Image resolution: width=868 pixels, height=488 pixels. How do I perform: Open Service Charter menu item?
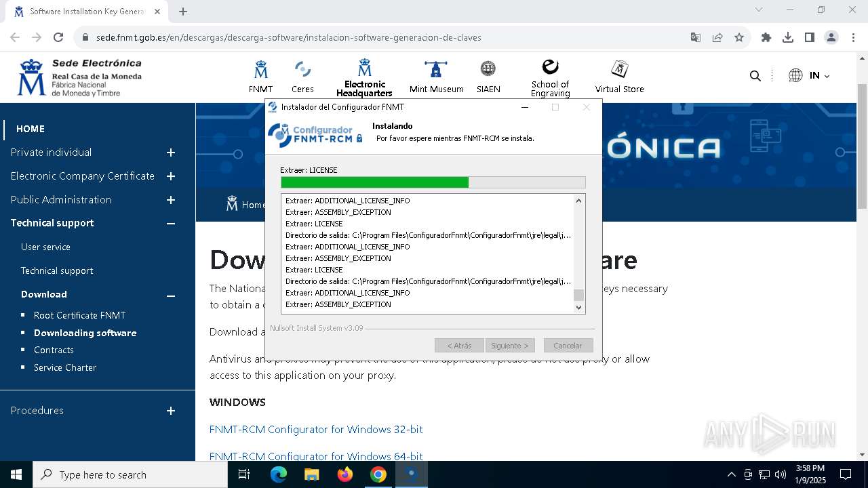click(x=65, y=367)
